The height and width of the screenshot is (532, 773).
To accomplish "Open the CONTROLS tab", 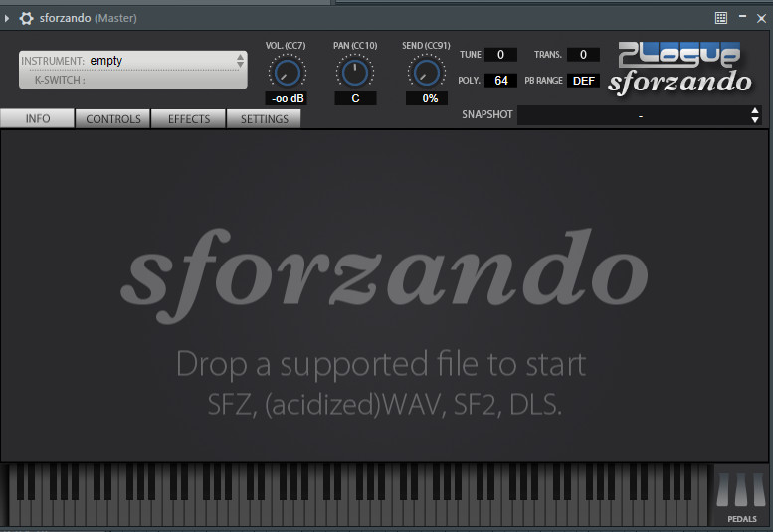I will (x=113, y=119).
